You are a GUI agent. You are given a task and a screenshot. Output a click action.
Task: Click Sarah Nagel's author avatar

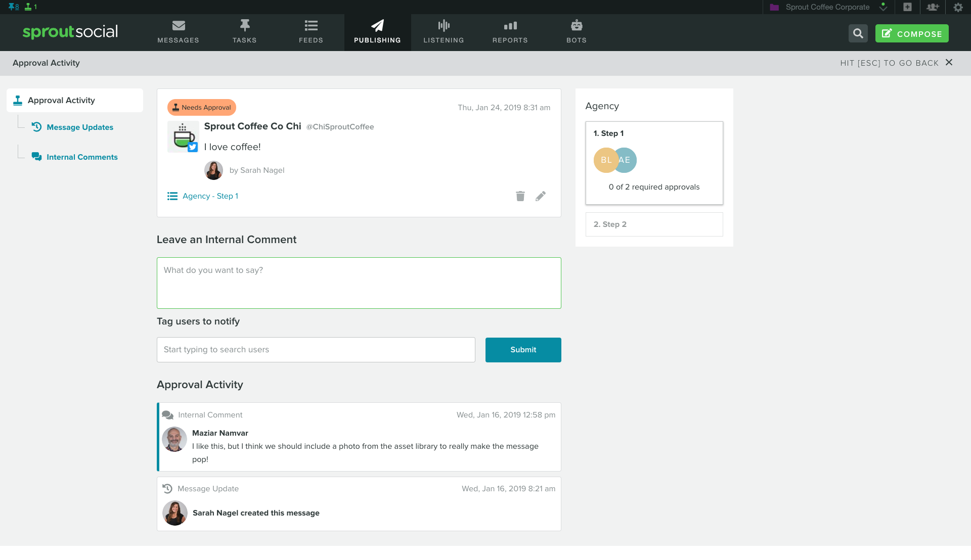(213, 170)
